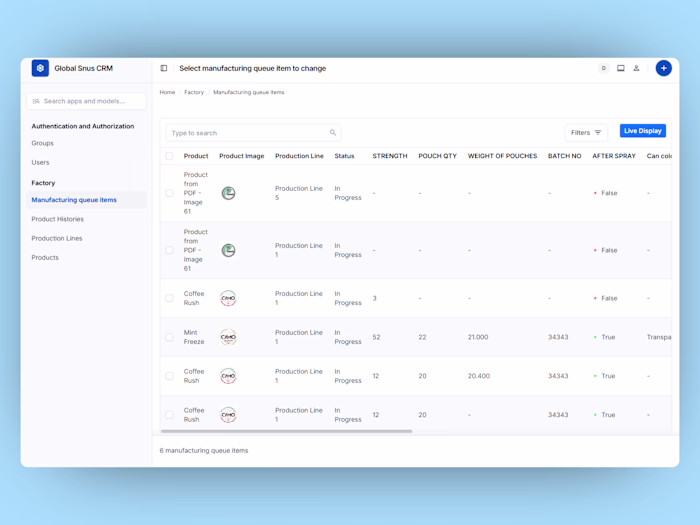Open the notification counter badge
Image resolution: width=700 pixels, height=525 pixels.
click(604, 68)
